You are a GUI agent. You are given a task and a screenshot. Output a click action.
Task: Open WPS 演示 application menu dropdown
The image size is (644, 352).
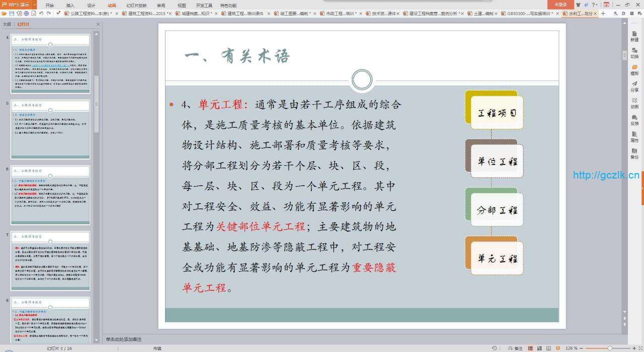[x=19, y=5]
